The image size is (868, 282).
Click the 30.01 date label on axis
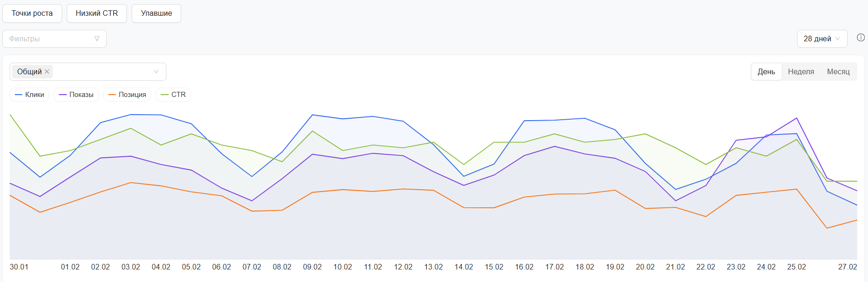[x=19, y=267]
